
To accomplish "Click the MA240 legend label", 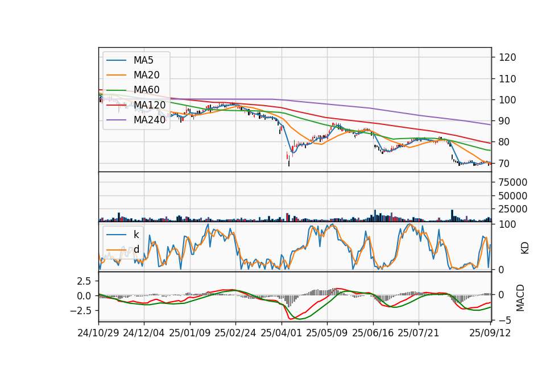I will [x=150, y=120].
